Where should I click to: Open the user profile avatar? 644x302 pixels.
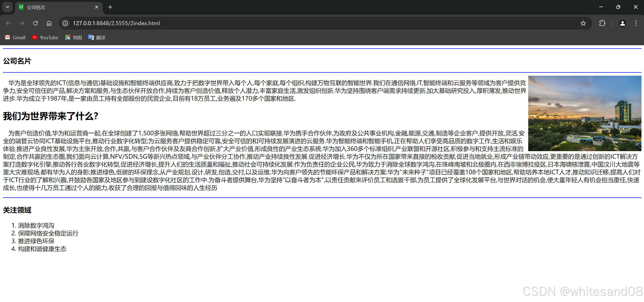[x=622, y=23]
